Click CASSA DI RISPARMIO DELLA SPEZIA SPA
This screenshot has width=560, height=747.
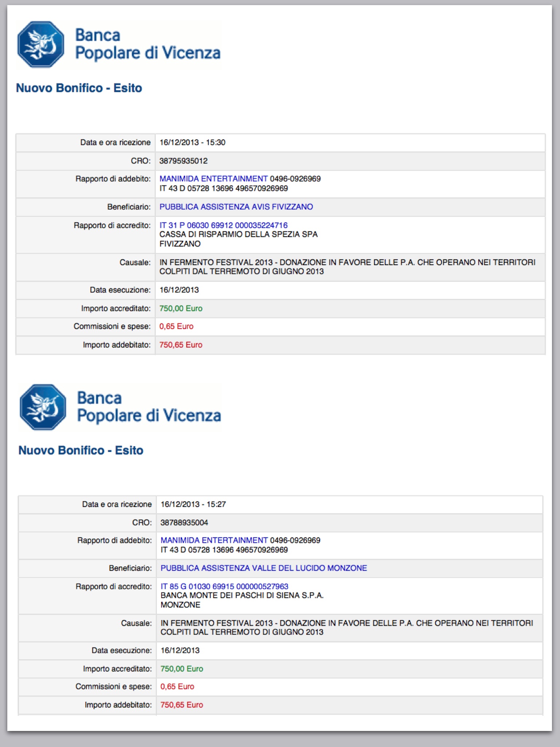(238, 234)
